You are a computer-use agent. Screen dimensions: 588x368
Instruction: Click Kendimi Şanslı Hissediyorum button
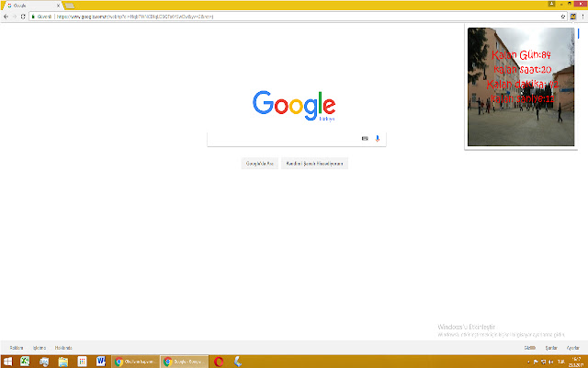[x=314, y=164]
